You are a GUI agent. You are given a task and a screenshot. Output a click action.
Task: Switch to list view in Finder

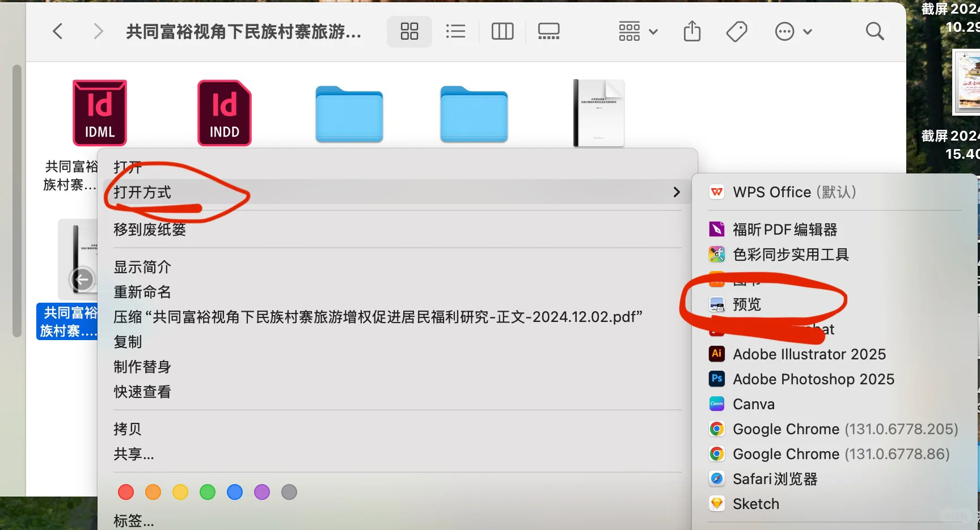coord(455,31)
